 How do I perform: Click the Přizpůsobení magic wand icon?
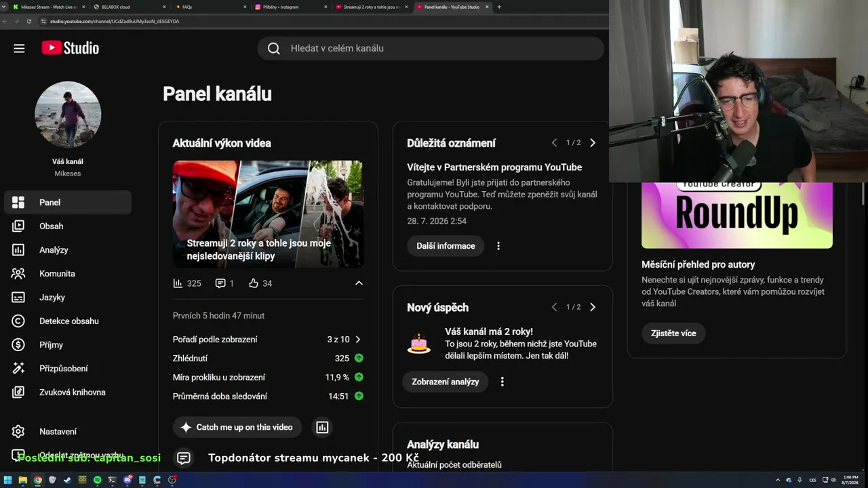coord(18,369)
